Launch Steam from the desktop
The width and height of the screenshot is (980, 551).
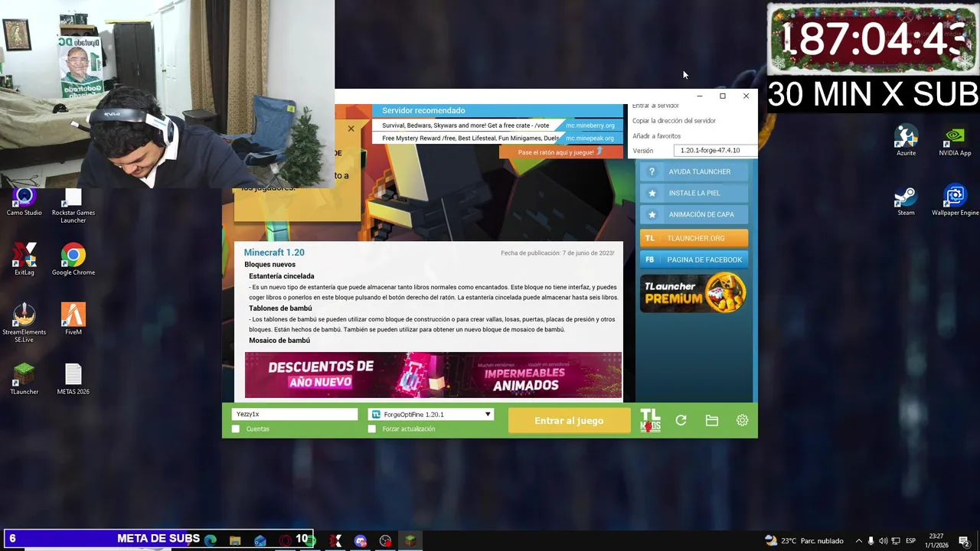tap(906, 201)
